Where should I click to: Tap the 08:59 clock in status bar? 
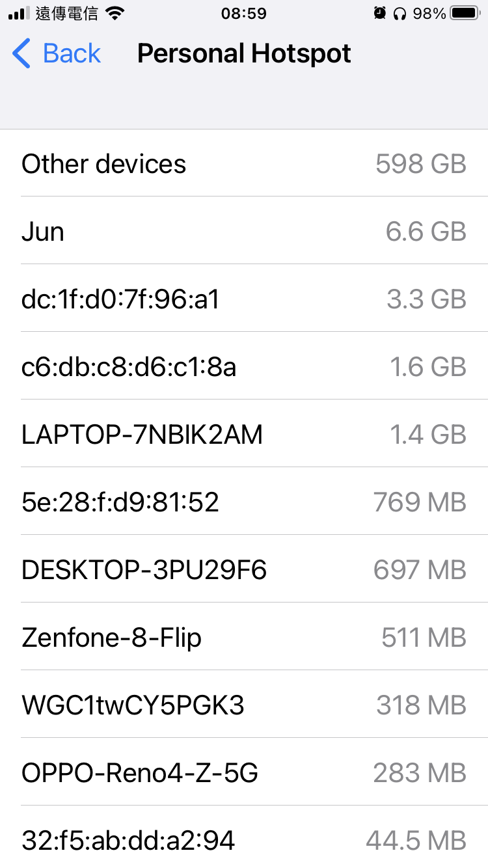coord(244,14)
